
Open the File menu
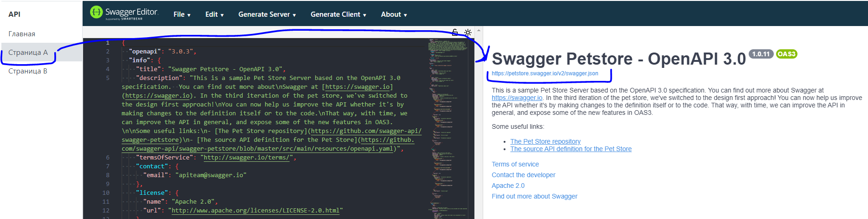(182, 14)
